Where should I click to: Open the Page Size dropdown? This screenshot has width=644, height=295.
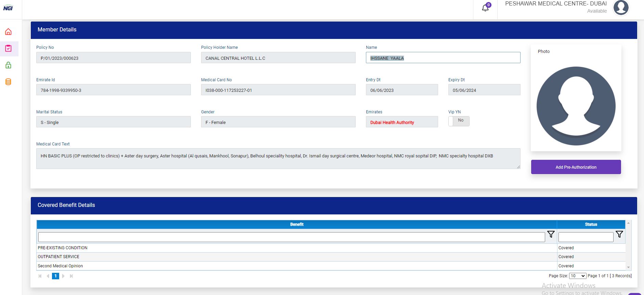pos(578,276)
